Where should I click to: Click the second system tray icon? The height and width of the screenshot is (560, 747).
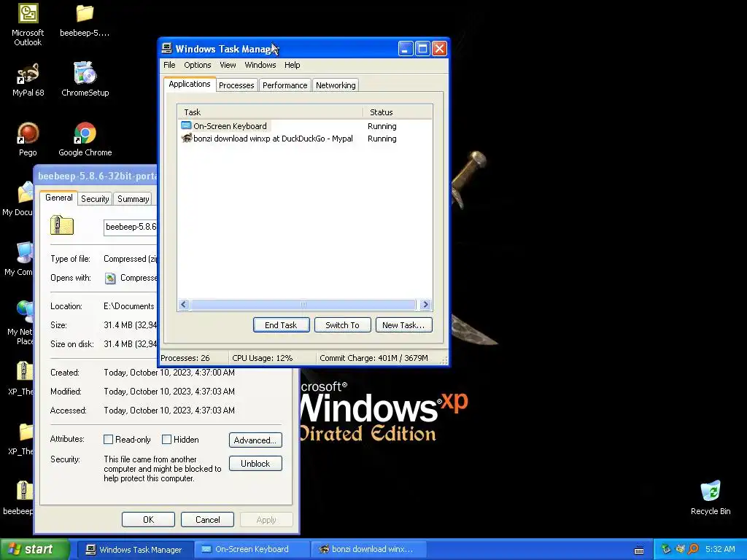coord(680,549)
